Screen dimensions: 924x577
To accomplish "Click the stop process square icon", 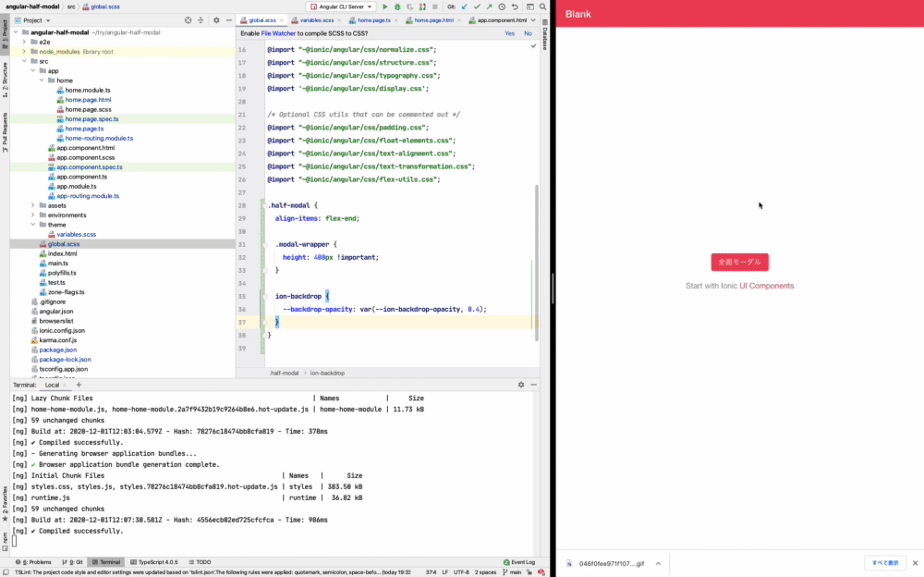I will [x=435, y=7].
